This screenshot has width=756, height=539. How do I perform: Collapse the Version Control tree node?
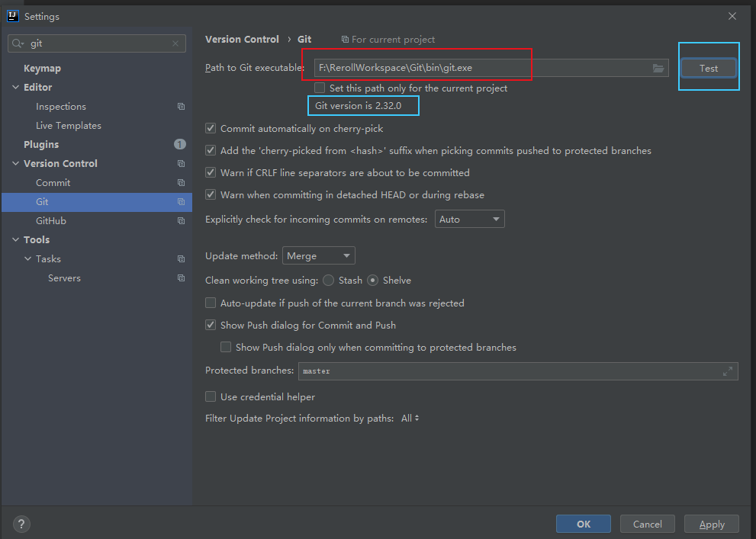(16, 164)
